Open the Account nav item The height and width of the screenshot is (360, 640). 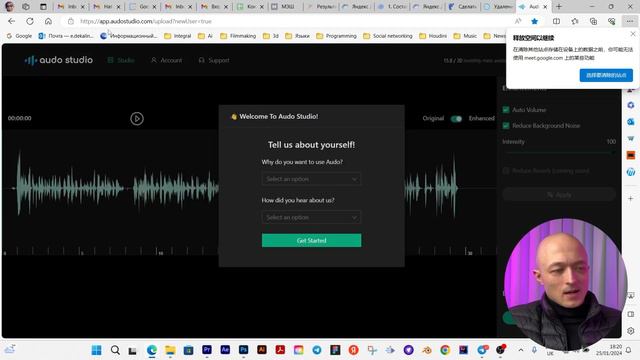click(167, 60)
